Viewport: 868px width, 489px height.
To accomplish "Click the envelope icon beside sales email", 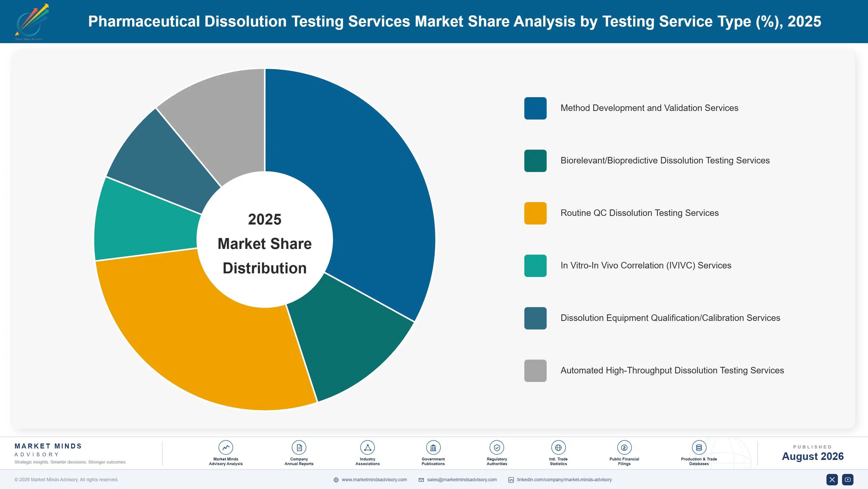I will coord(421,480).
